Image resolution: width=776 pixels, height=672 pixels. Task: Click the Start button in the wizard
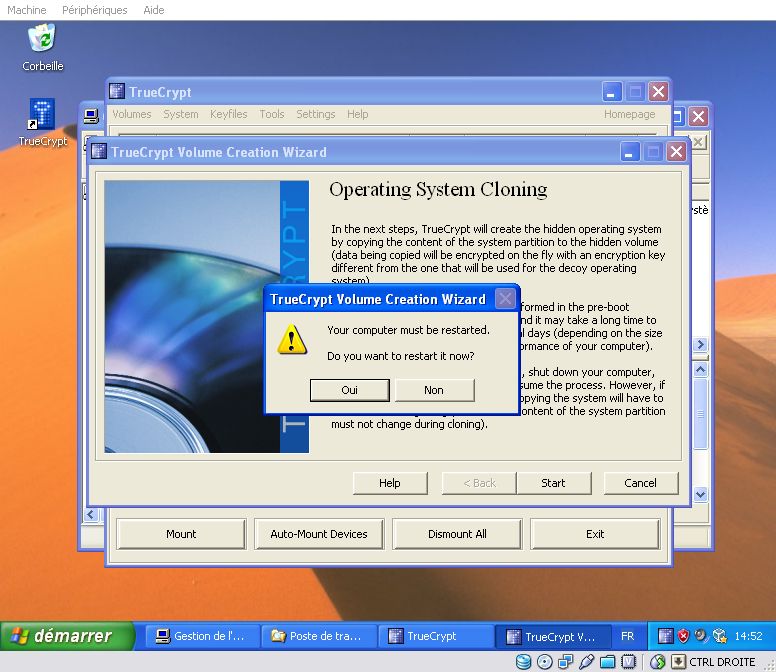553,483
